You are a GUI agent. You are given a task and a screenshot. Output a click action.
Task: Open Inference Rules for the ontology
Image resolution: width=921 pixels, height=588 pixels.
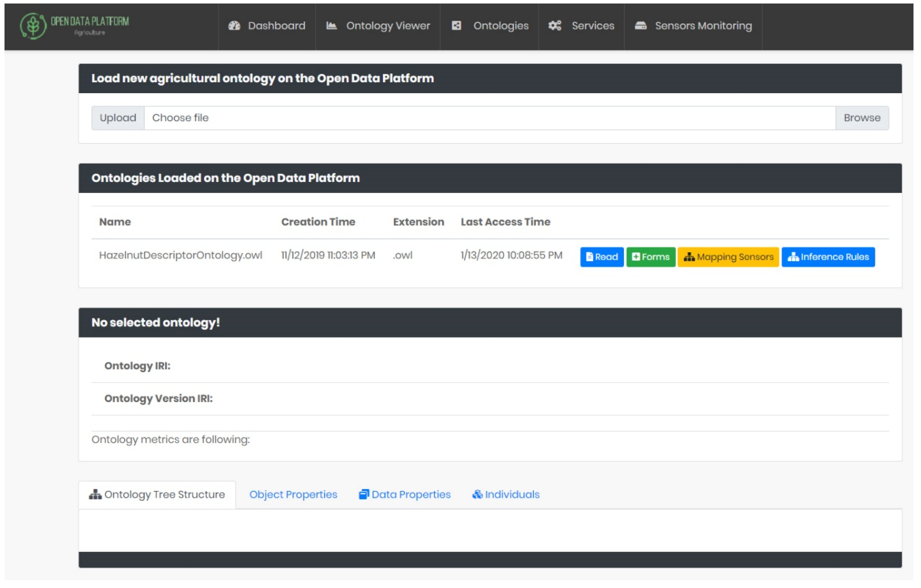pyautogui.click(x=828, y=257)
